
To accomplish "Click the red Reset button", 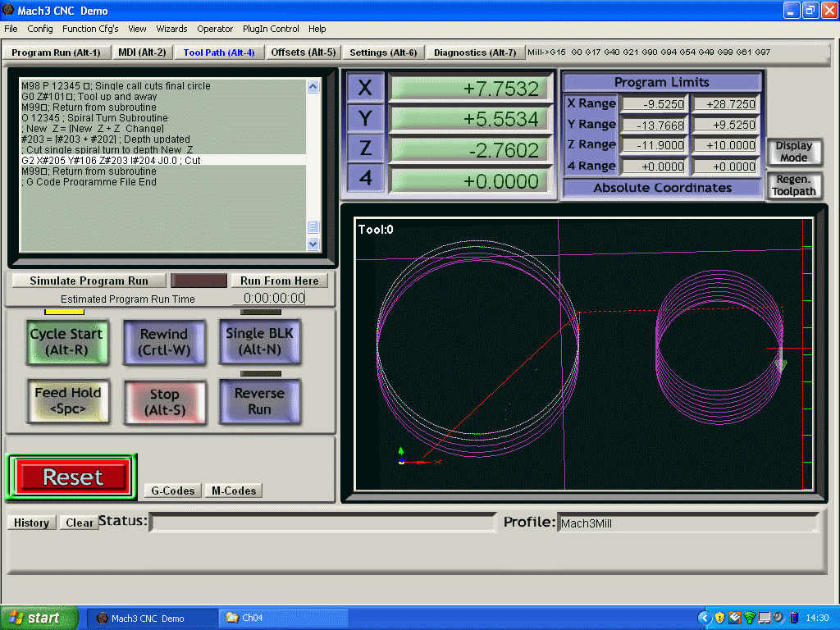I will 72,477.
